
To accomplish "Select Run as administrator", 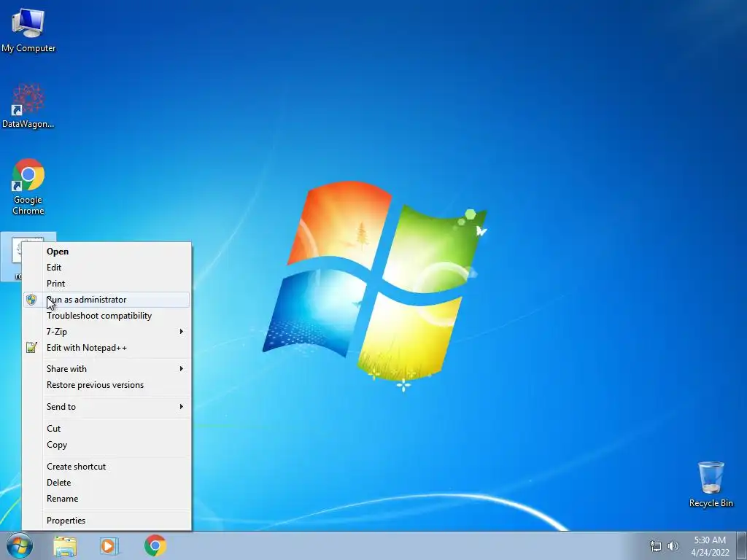I will coord(107,300).
